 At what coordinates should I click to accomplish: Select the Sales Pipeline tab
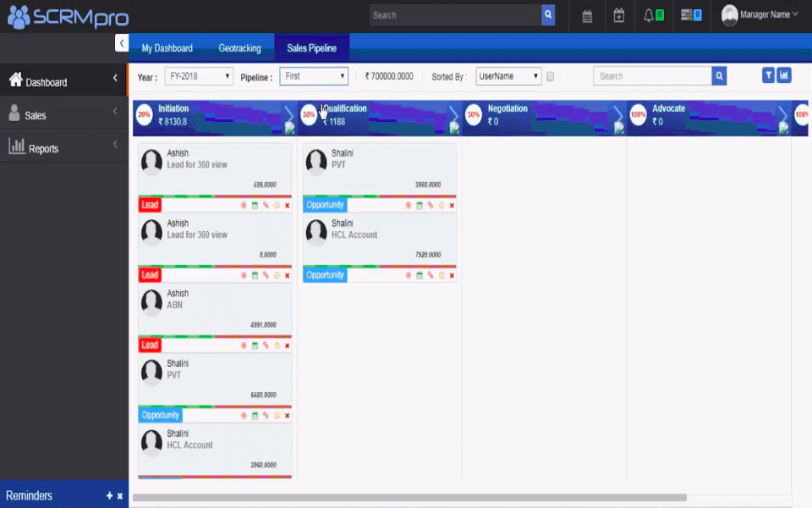click(312, 48)
